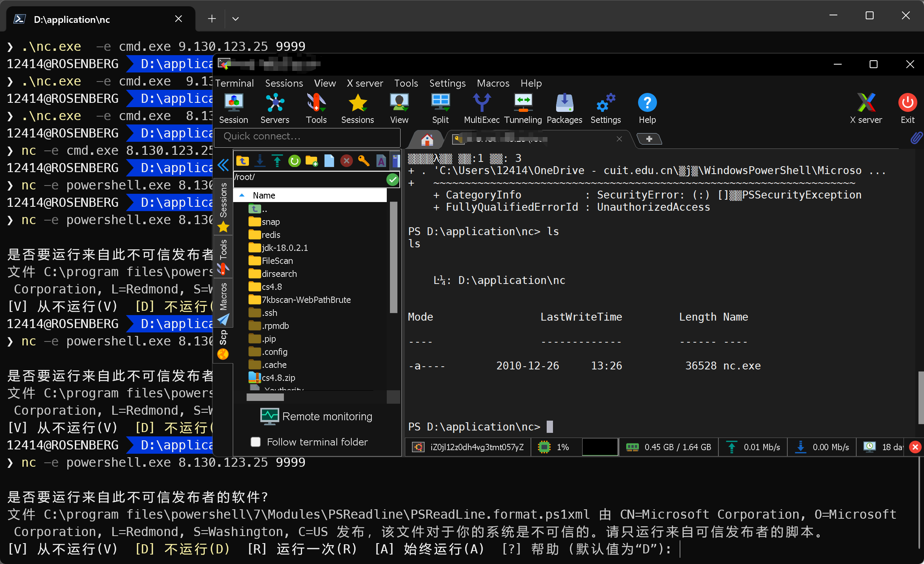924x564 pixels.
Task: Switch to the home tab
Action: coord(427,139)
